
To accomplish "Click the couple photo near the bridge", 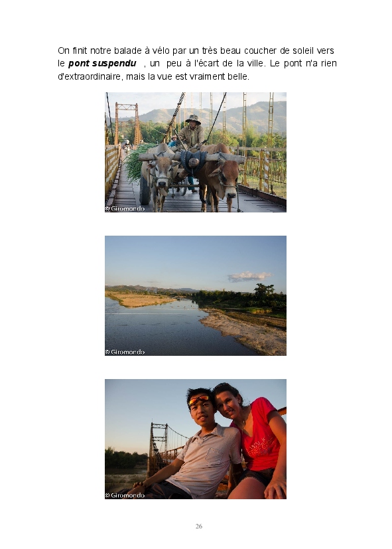I will pos(196,439).
